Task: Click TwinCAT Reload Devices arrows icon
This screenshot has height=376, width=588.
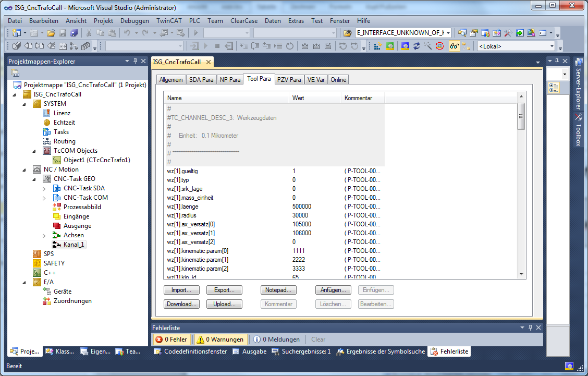Action: (416, 46)
